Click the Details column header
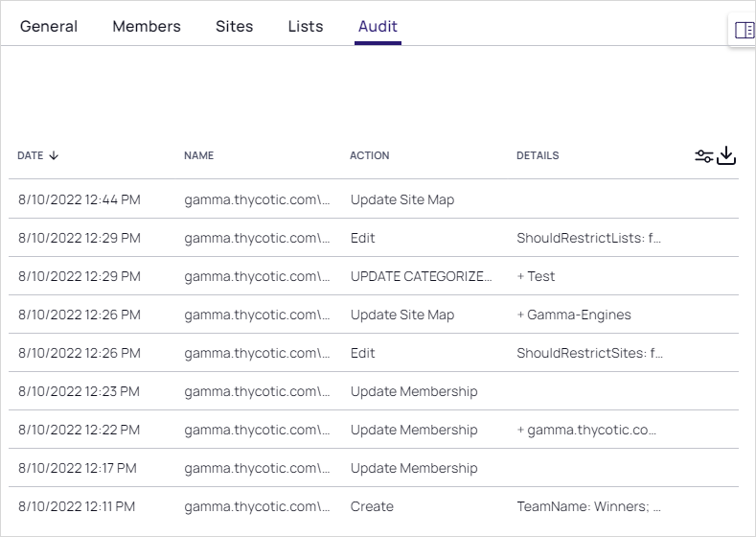The height and width of the screenshot is (537, 756). pos(537,155)
